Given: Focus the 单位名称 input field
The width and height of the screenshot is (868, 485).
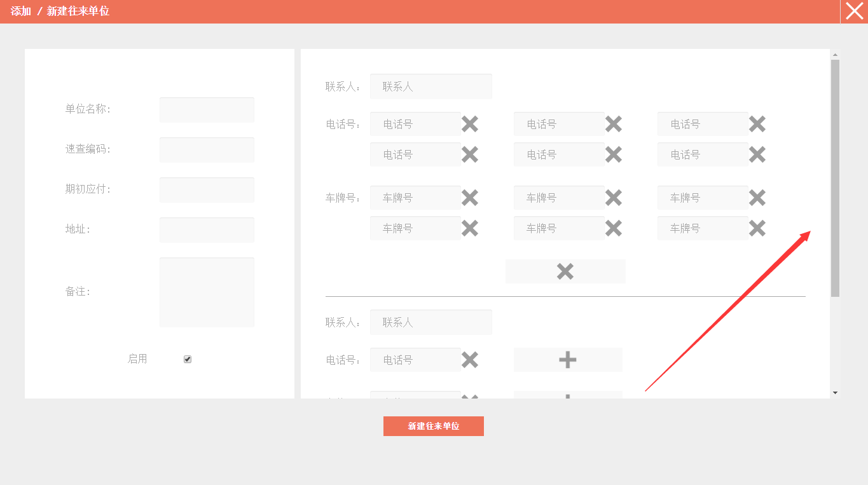Looking at the screenshot, I should click(x=207, y=110).
